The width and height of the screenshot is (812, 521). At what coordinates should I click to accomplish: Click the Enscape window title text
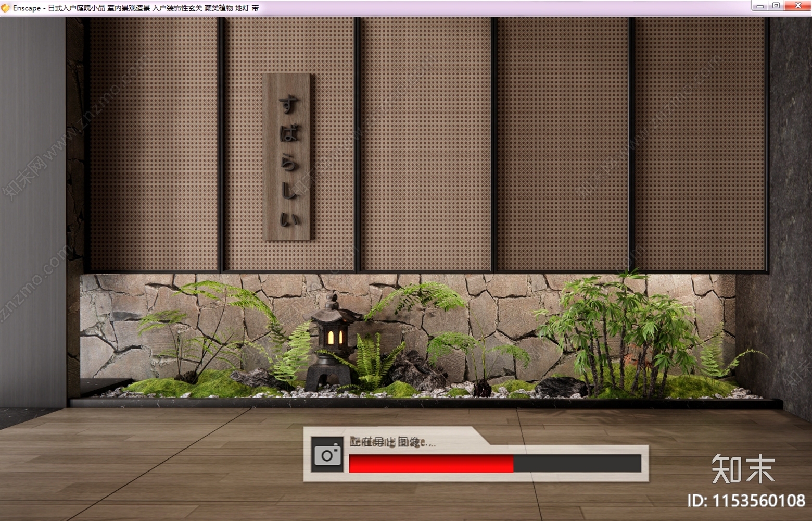[136, 8]
